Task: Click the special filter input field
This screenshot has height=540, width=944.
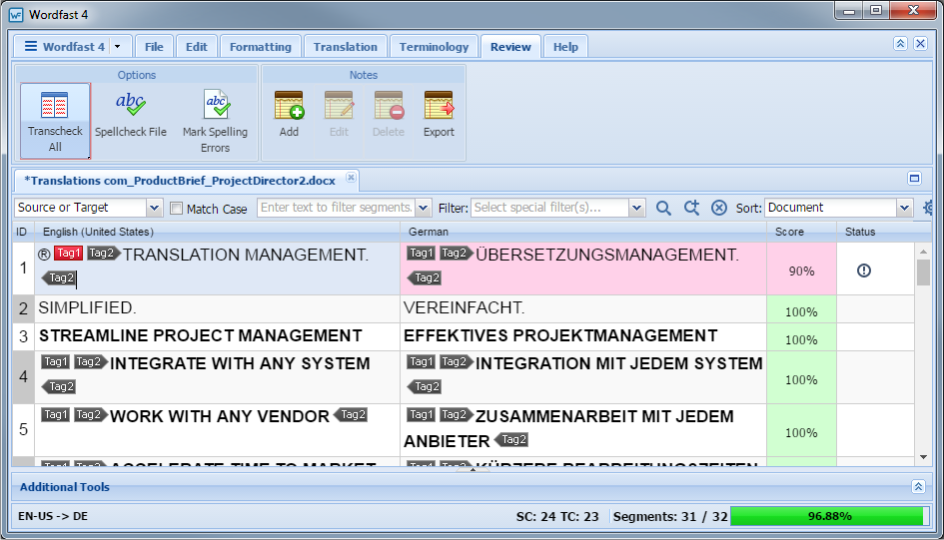Action: [x=550, y=208]
